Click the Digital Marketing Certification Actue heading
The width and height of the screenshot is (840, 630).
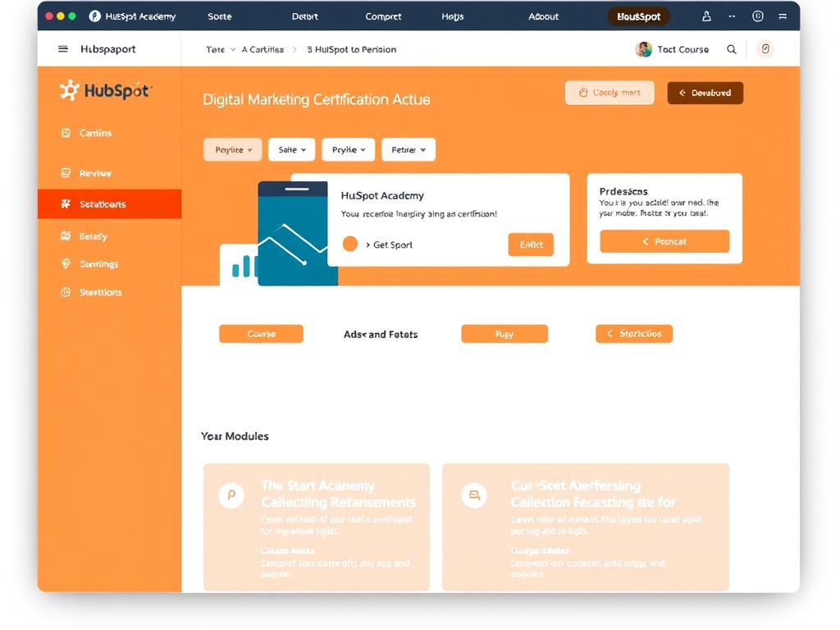click(x=316, y=99)
